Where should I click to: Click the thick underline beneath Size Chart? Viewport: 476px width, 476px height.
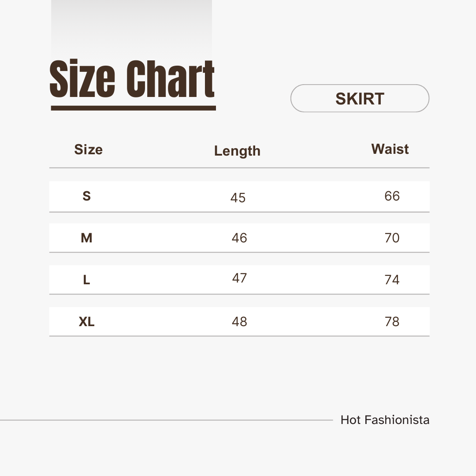pyautogui.click(x=133, y=108)
